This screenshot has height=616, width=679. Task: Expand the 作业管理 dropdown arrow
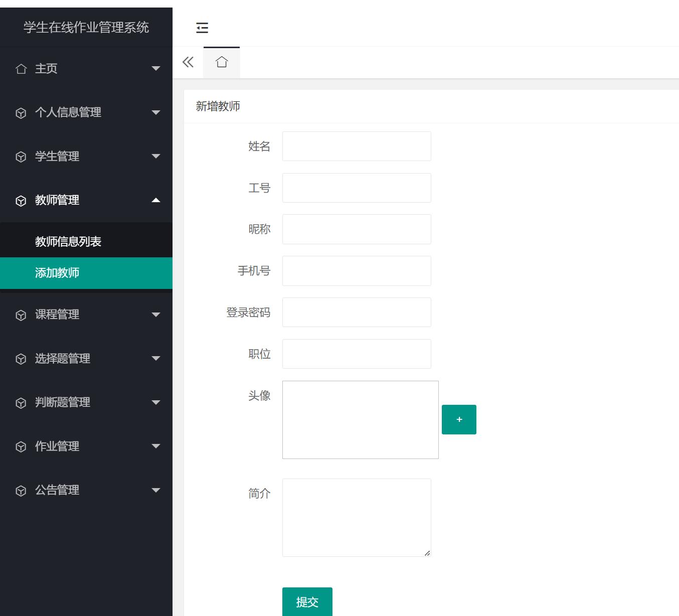(156, 446)
